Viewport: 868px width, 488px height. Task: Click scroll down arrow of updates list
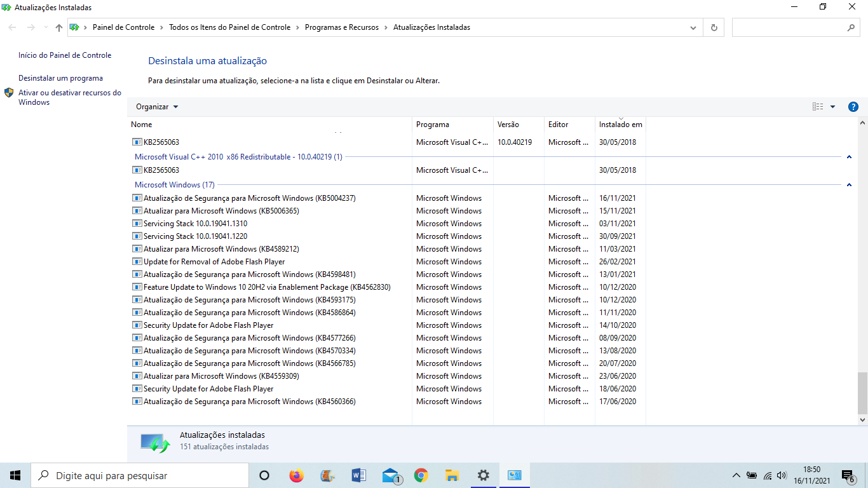(862, 420)
